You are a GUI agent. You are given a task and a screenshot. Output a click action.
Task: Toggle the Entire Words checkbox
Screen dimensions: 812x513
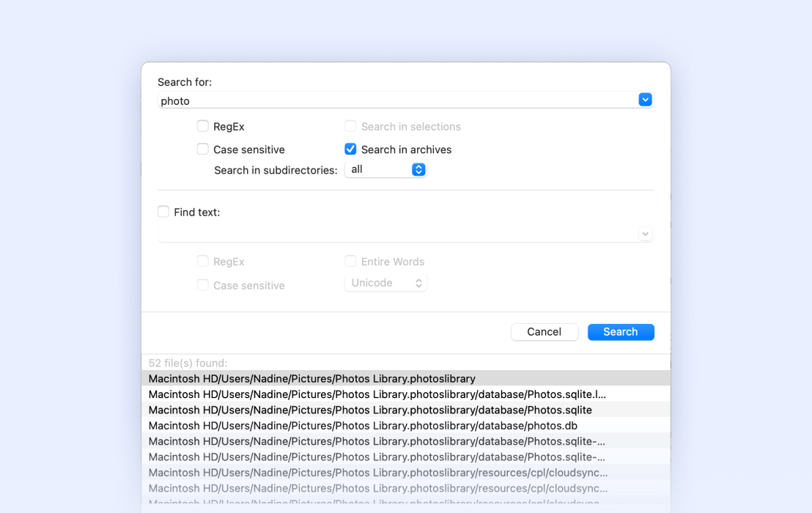350,261
